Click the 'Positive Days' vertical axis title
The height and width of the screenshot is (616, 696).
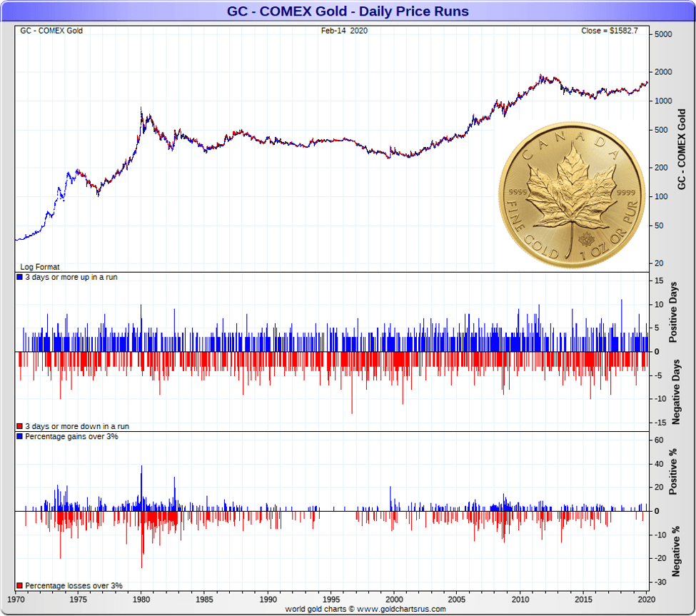672,312
